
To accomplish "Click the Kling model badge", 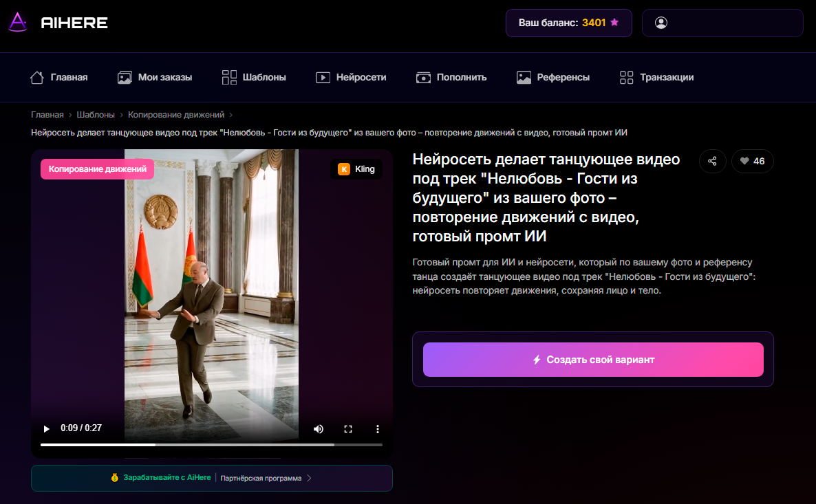I will (x=356, y=169).
